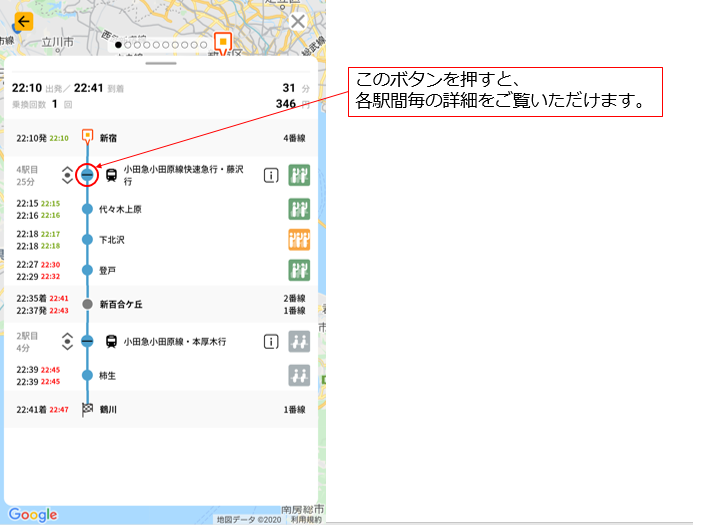Click 2番線 arrival platform at 新百合ケ丘

pos(294,298)
